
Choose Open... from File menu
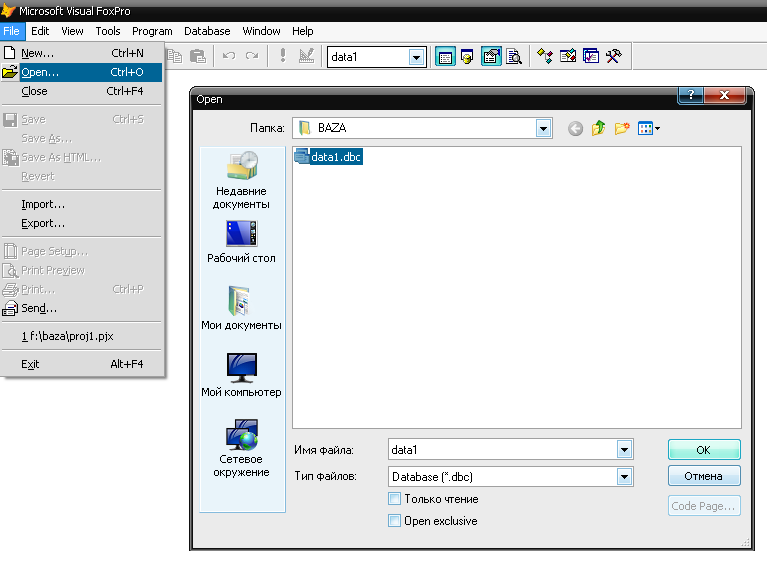(x=82, y=72)
